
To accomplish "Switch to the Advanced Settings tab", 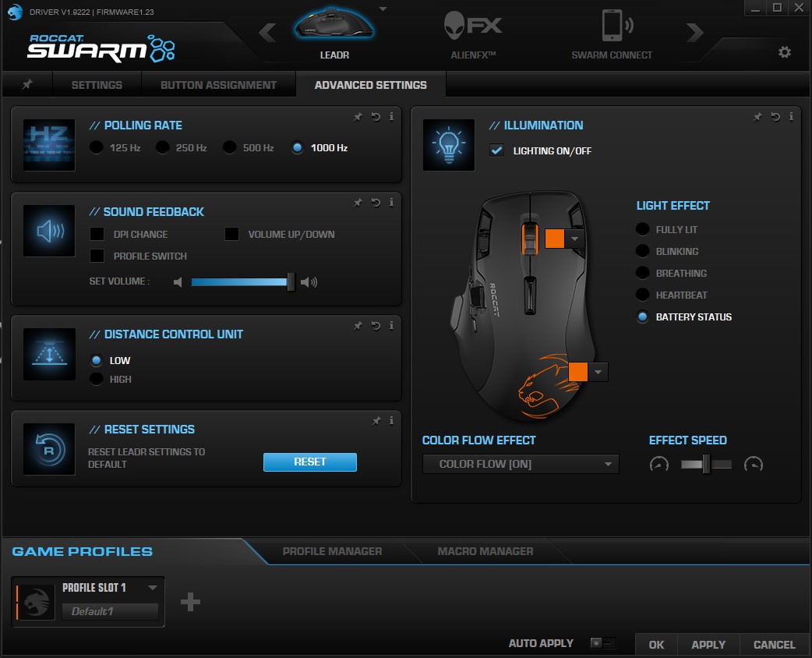I will click(371, 85).
